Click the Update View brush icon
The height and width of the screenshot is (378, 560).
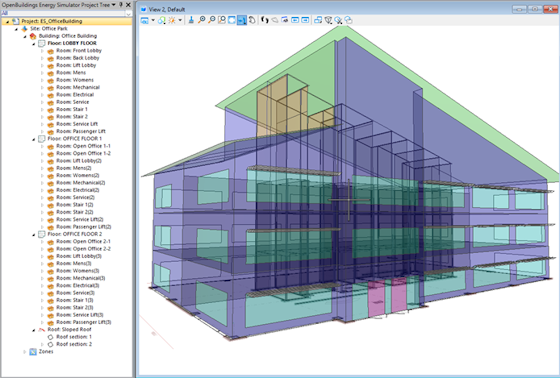[x=191, y=20]
